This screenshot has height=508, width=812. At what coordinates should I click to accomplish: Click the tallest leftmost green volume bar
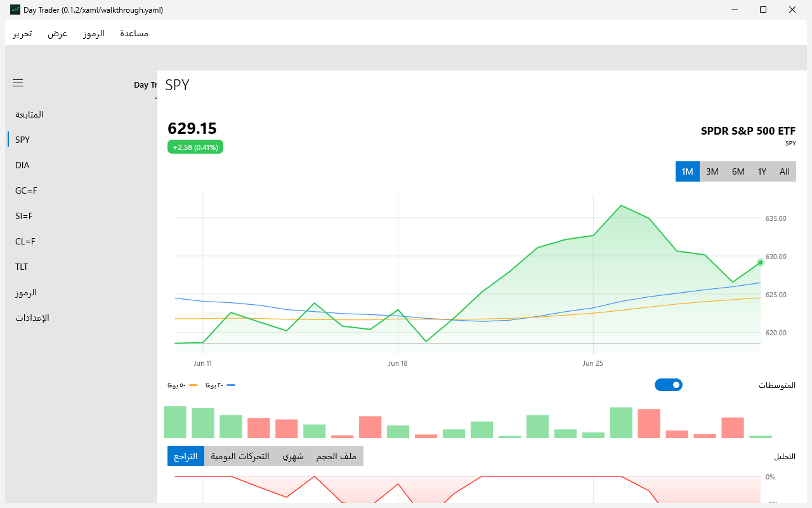coord(175,422)
